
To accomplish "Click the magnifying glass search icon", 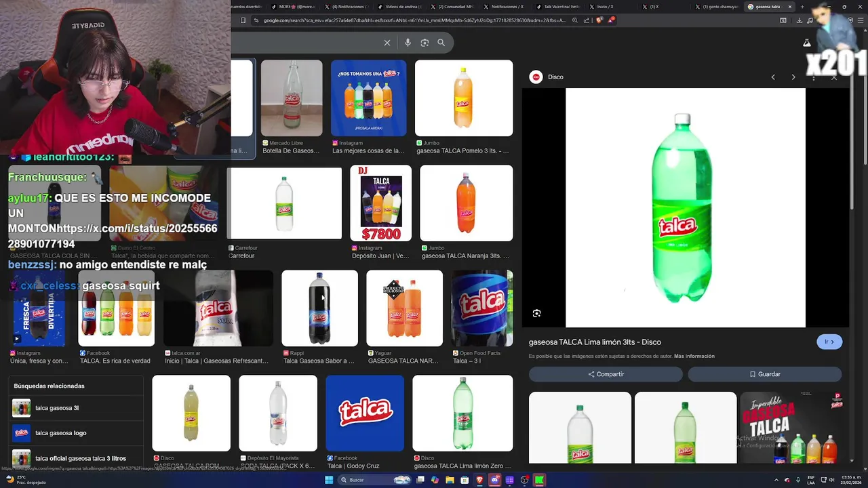I will 441,43.
